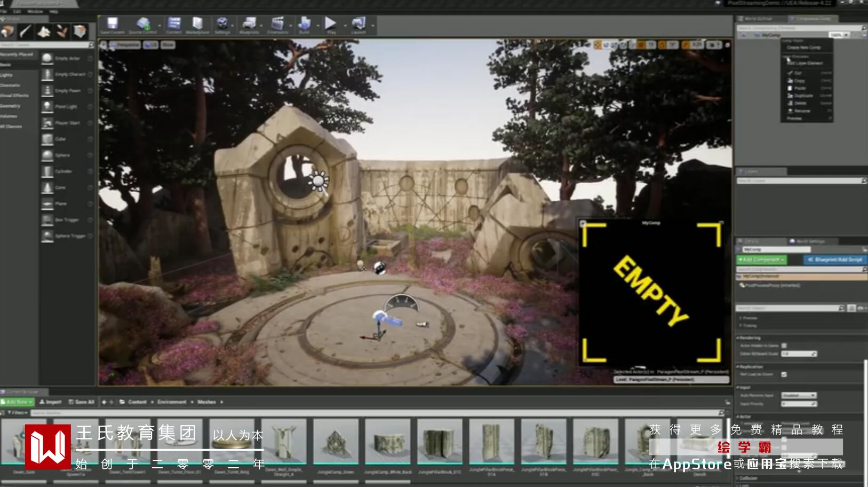This screenshot has width=868, height=487.
Task: Click Save All in Content Browser
Action: [82, 402]
